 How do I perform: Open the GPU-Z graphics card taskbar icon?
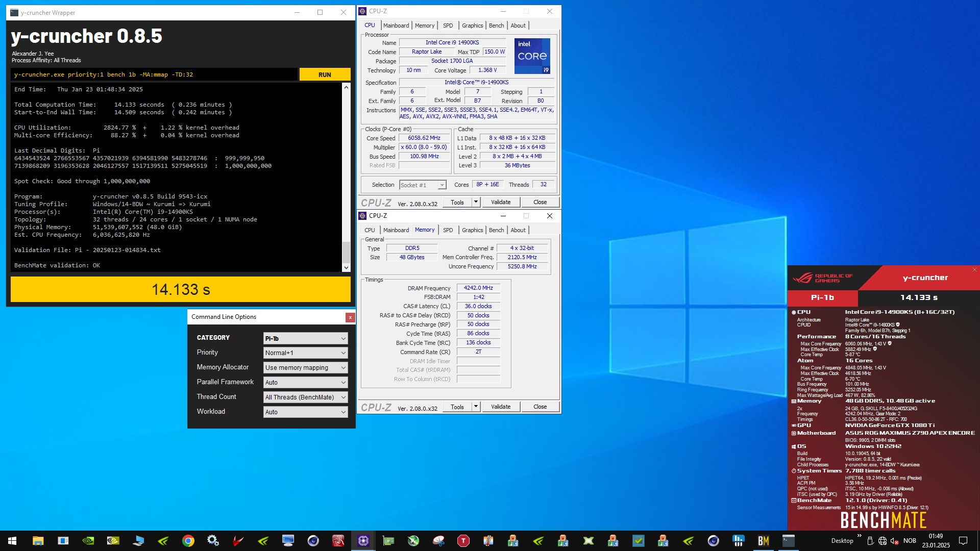click(x=388, y=541)
